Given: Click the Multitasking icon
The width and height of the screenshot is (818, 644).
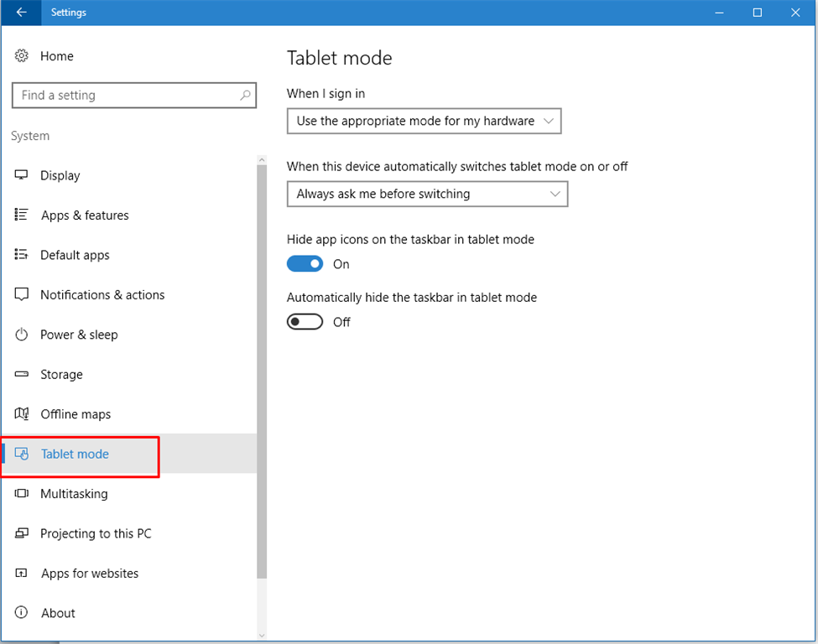Looking at the screenshot, I should pos(21,493).
